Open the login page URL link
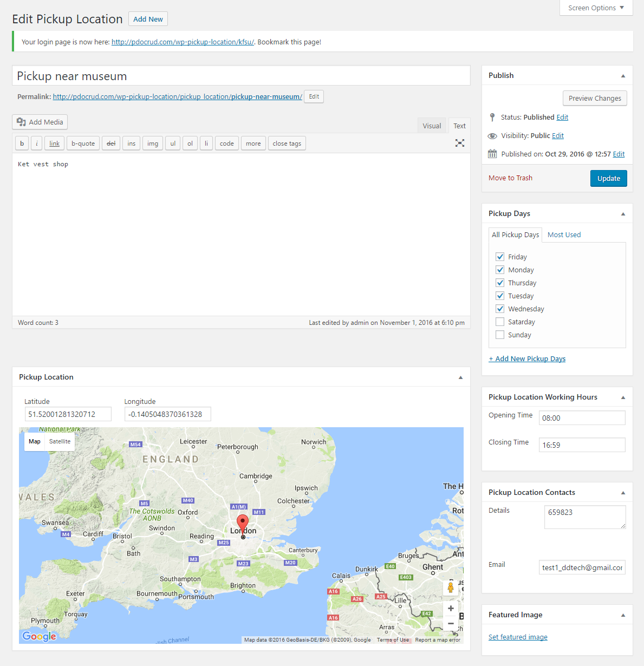 (183, 42)
